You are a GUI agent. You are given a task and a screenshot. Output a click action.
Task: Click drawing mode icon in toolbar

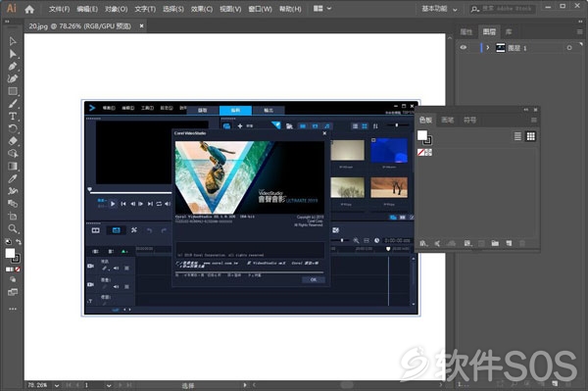point(13,279)
